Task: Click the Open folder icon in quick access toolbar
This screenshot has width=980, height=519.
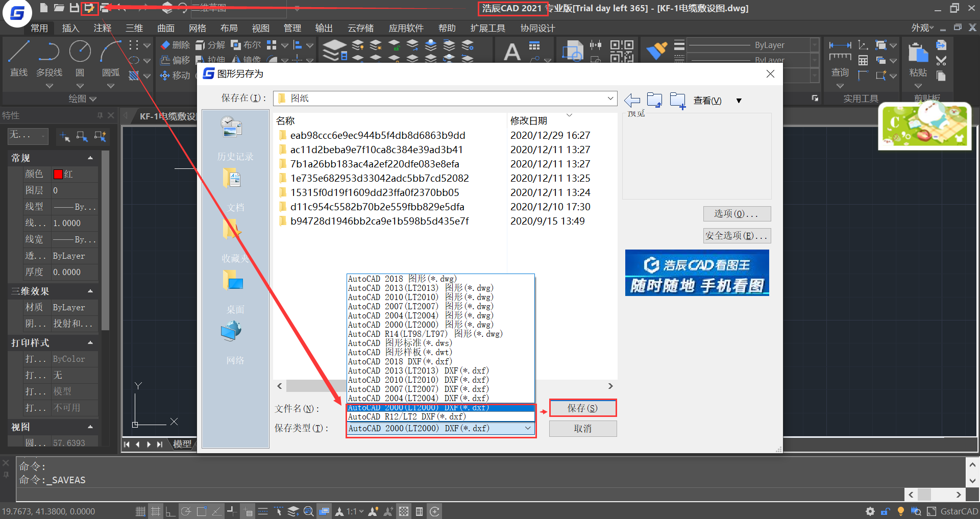Action: (x=59, y=8)
